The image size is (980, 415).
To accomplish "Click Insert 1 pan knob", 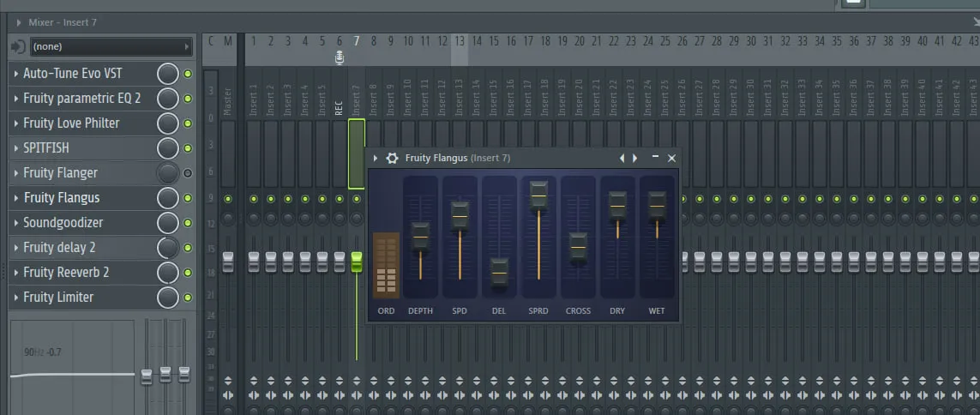I will point(253,219).
